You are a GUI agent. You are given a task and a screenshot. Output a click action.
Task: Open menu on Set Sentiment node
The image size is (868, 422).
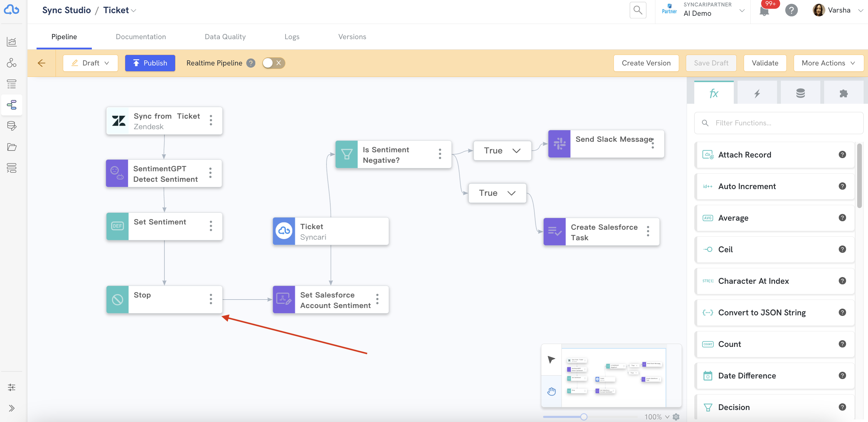coord(211,226)
